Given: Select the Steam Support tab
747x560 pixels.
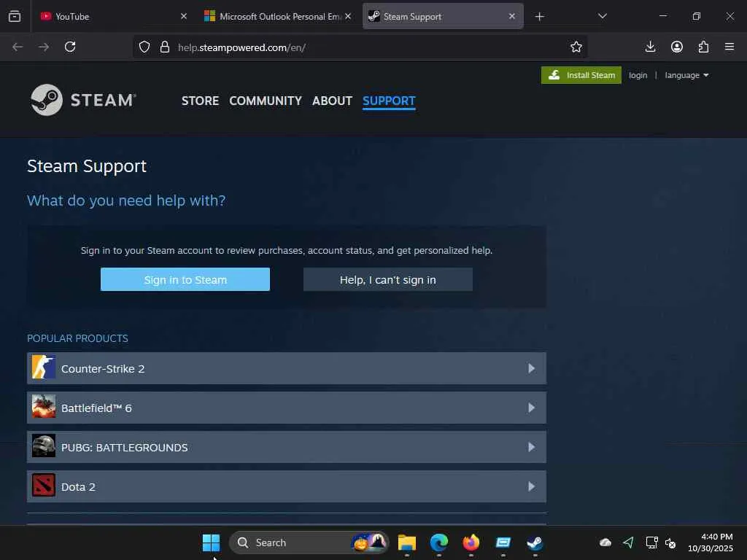Looking at the screenshot, I should [443, 16].
